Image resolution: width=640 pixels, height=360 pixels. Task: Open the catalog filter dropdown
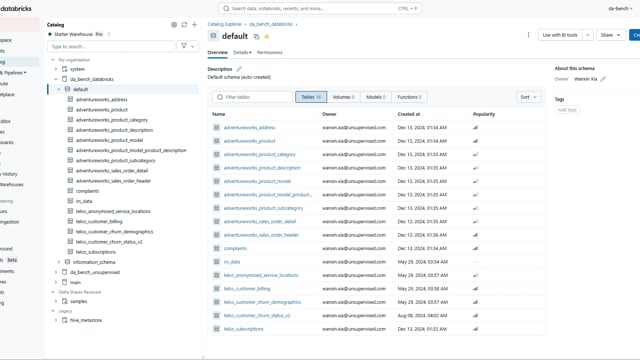coord(188,47)
